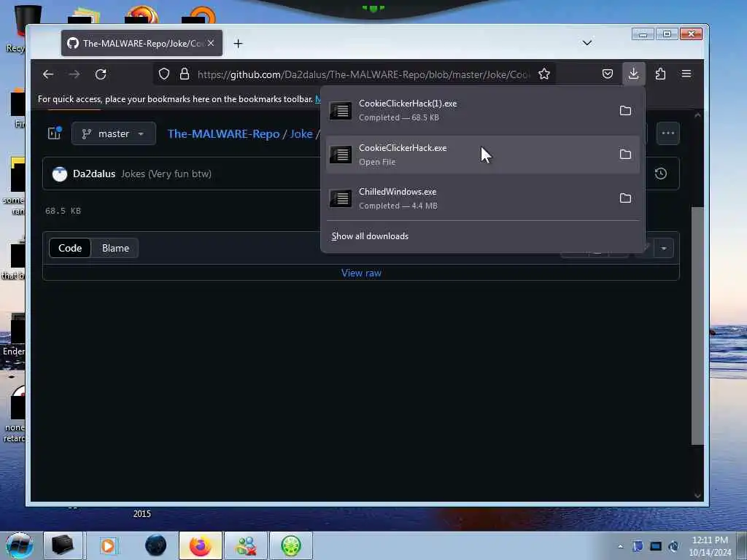Open tracking protection shield icon
This screenshot has width=747, height=560.
[164, 74]
